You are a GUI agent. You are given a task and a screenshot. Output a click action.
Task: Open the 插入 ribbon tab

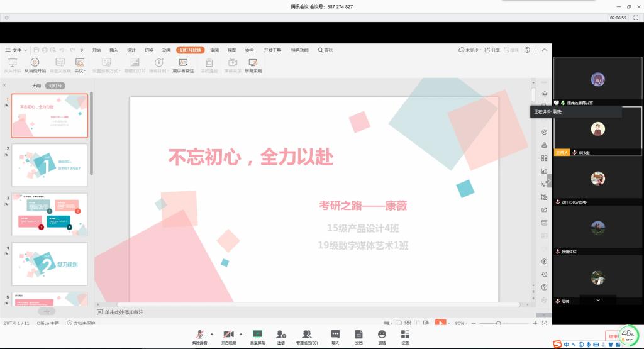tap(114, 50)
